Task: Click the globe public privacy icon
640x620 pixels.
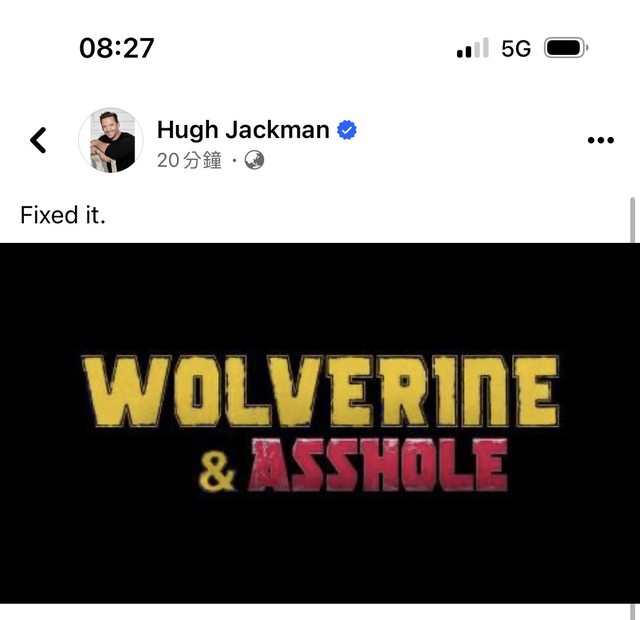Action: click(x=254, y=160)
